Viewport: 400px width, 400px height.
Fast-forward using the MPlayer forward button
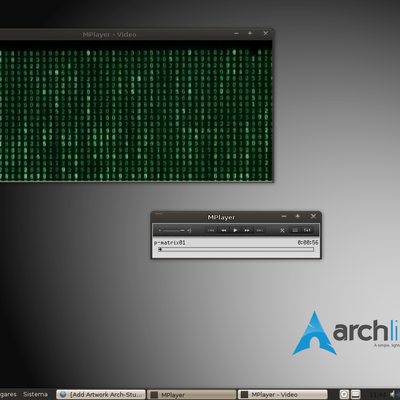(x=247, y=230)
